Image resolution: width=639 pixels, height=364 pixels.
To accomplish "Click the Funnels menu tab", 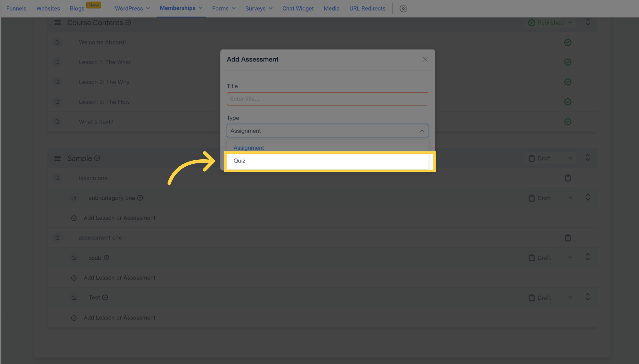I will [x=16, y=8].
